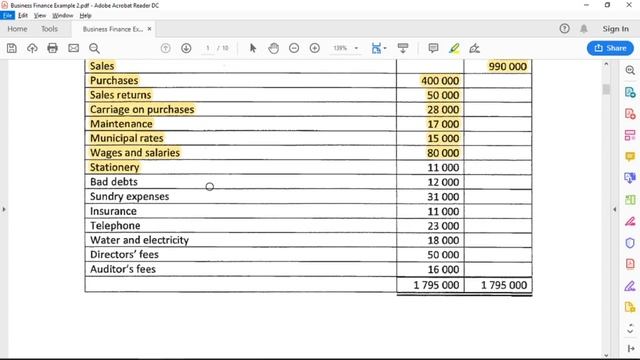
Task: Save the file with the floppy disk icon
Action: point(12,48)
